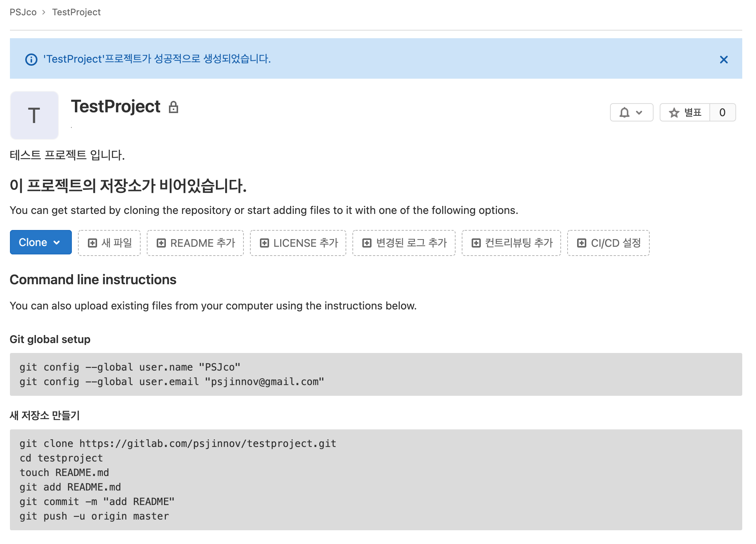Viewport: 756px width, 544px height.
Task: Click the TestProject breadcrumb link
Action: coord(76,12)
